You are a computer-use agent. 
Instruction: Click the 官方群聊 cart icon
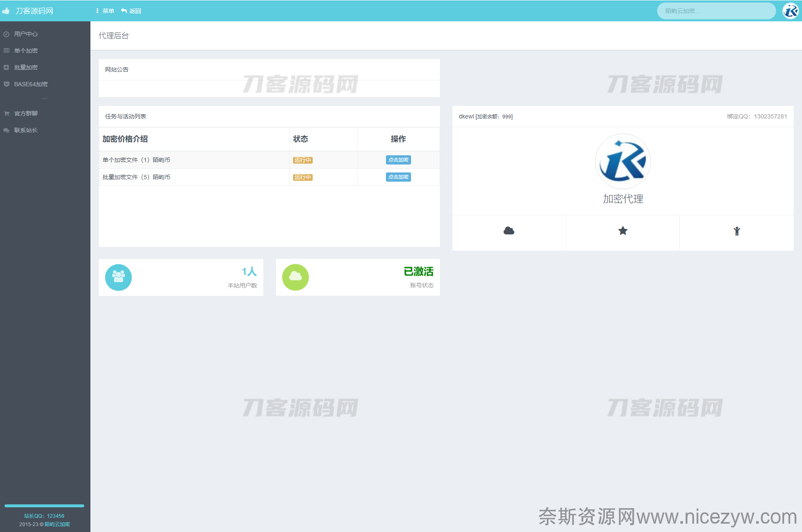pyautogui.click(x=6, y=113)
